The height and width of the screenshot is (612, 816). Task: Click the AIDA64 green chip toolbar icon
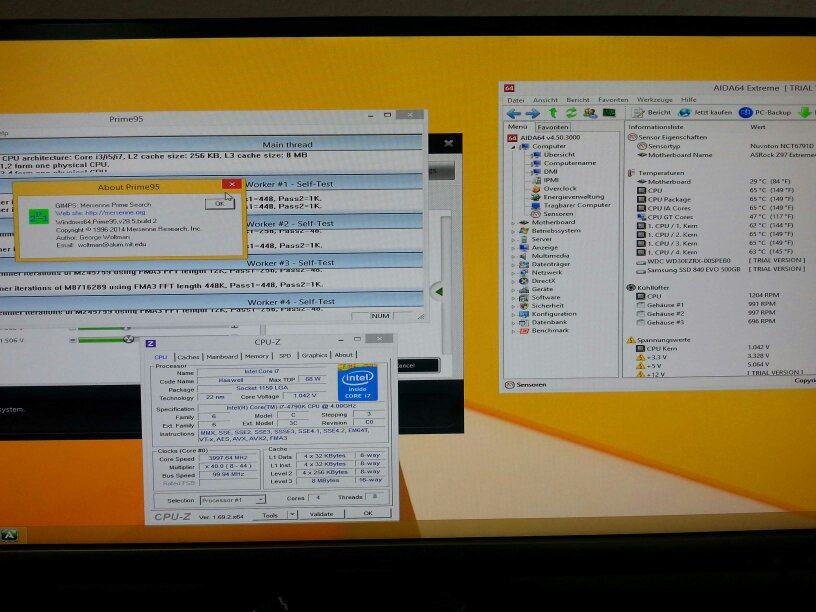point(609,112)
